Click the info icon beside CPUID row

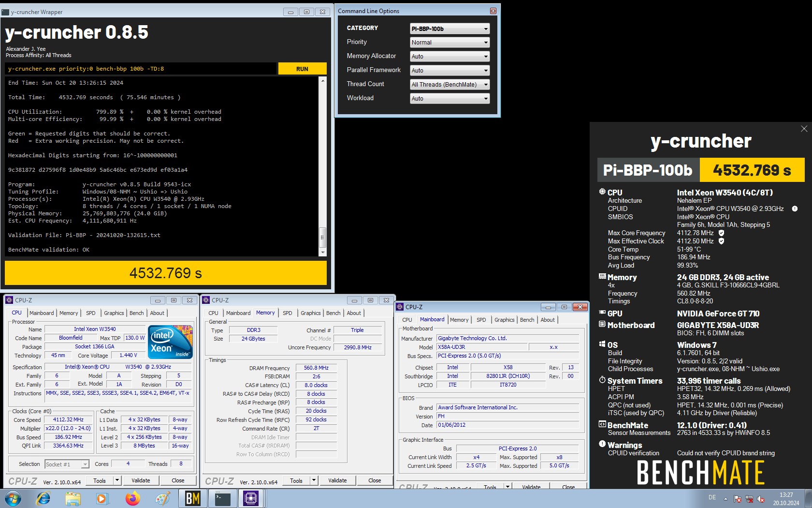[x=795, y=209]
